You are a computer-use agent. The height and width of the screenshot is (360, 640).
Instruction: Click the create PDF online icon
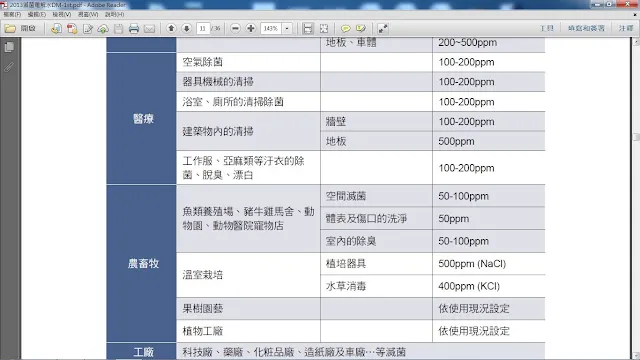click(56, 28)
